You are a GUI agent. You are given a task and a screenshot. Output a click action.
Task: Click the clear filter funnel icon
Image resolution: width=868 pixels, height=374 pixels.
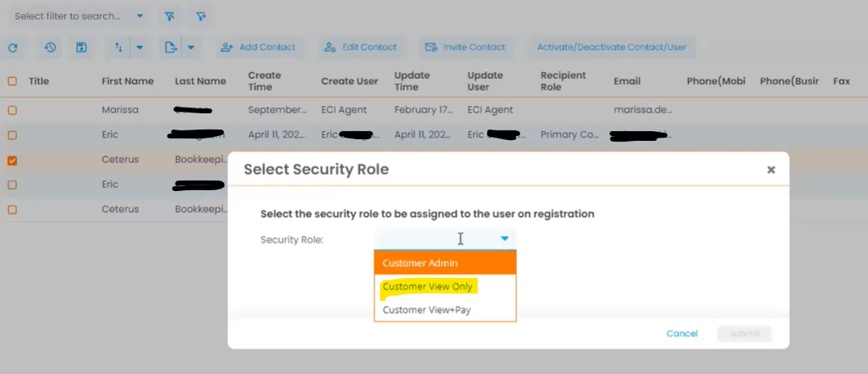pos(200,16)
